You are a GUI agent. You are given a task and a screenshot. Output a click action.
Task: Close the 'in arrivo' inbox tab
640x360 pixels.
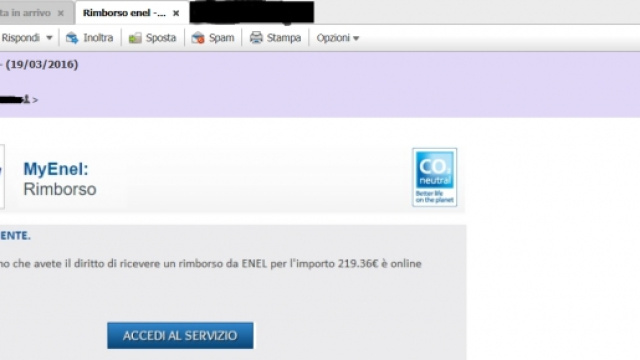pos(60,13)
